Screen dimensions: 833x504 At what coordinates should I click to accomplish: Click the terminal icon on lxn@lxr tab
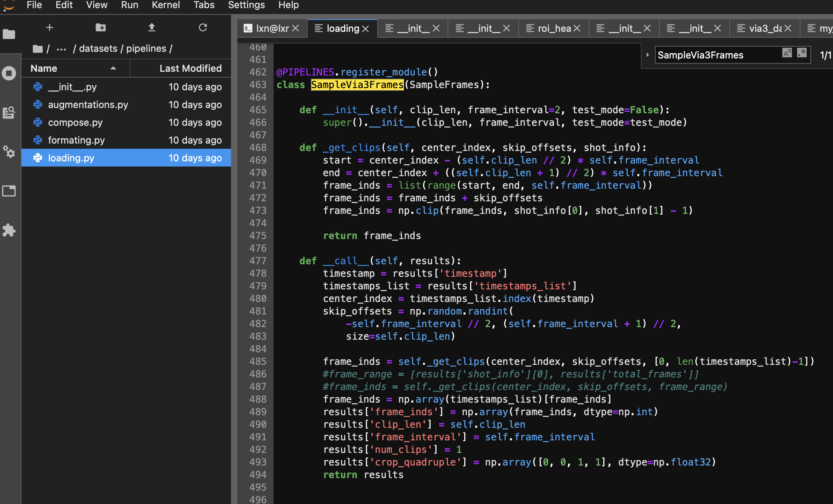[248, 28]
